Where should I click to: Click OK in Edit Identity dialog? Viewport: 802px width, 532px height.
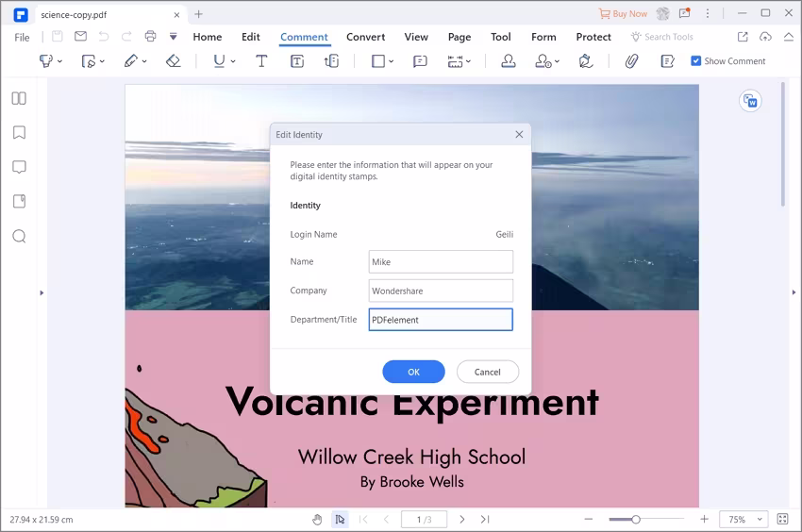point(413,372)
